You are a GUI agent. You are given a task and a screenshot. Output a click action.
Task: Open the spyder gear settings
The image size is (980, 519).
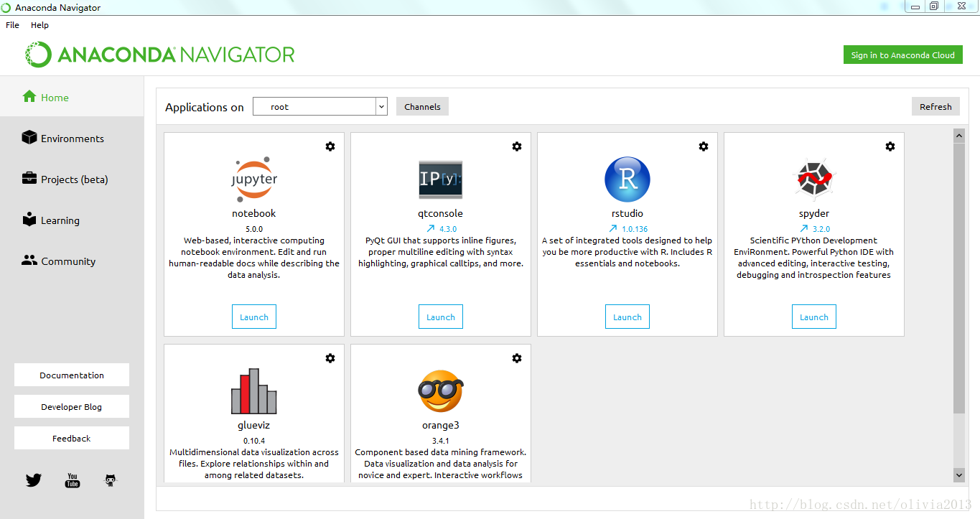(890, 146)
